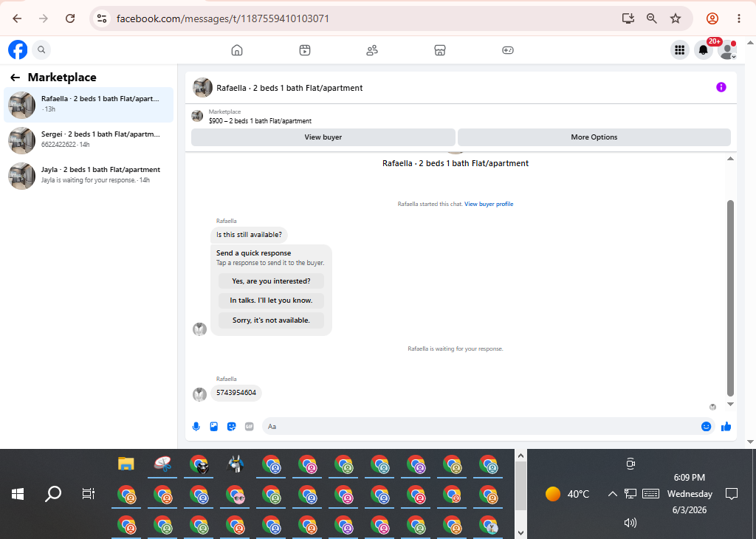
Task: Send quick reply "In talks. I'll let you know."
Action: click(271, 301)
